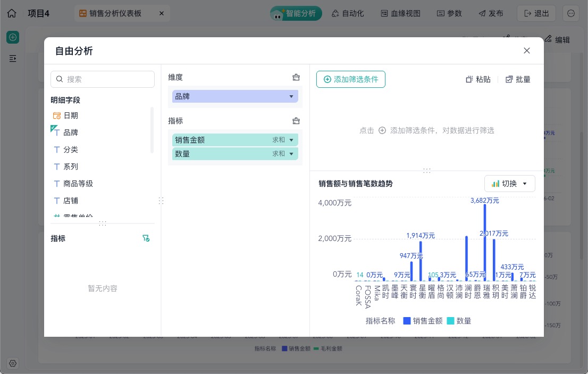The width and height of the screenshot is (588, 374).
Task: Click 粘贴 in the filter panel
Action: (x=478, y=79)
